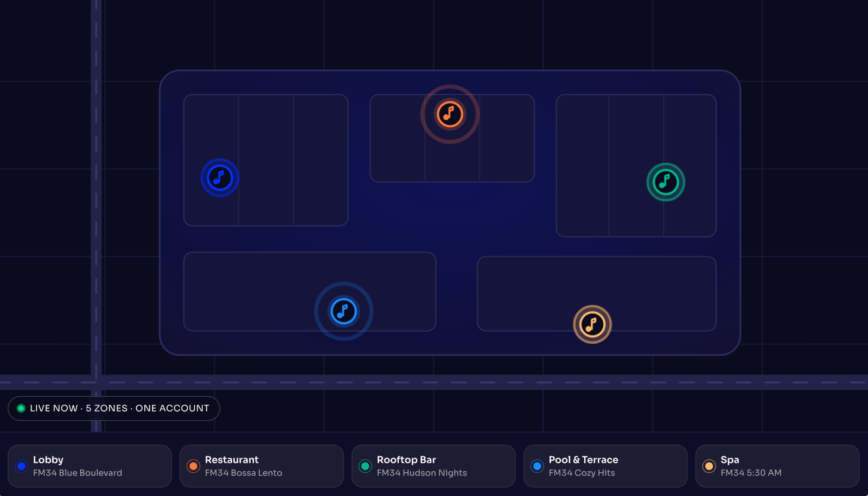
Task: Click the blue dot on Pool & Terrace card
Action: click(x=537, y=466)
